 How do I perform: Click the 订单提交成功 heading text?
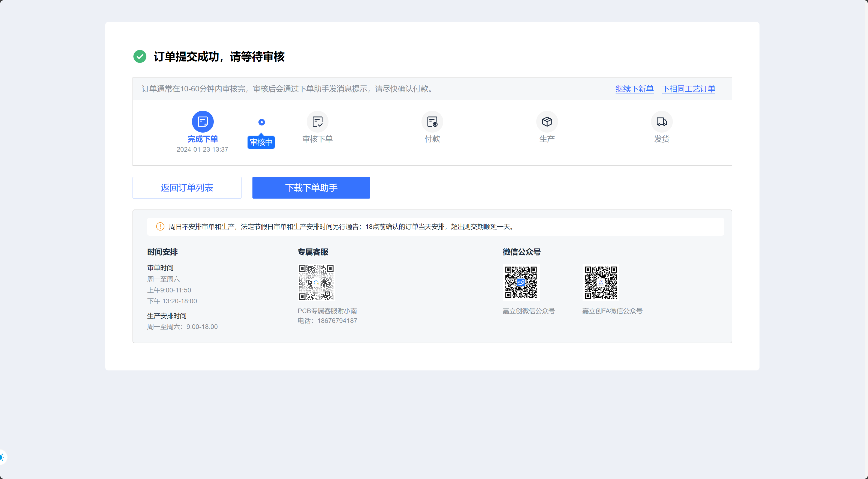click(x=219, y=57)
